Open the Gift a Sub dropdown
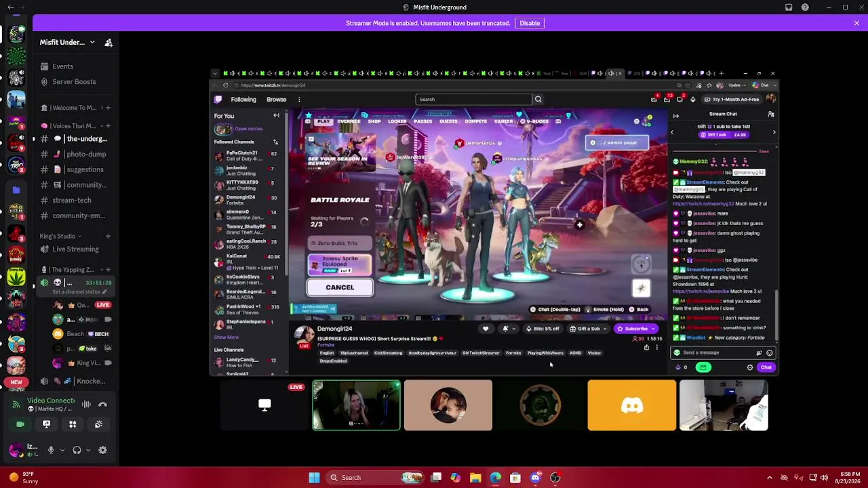868x488 pixels. [x=588, y=329]
